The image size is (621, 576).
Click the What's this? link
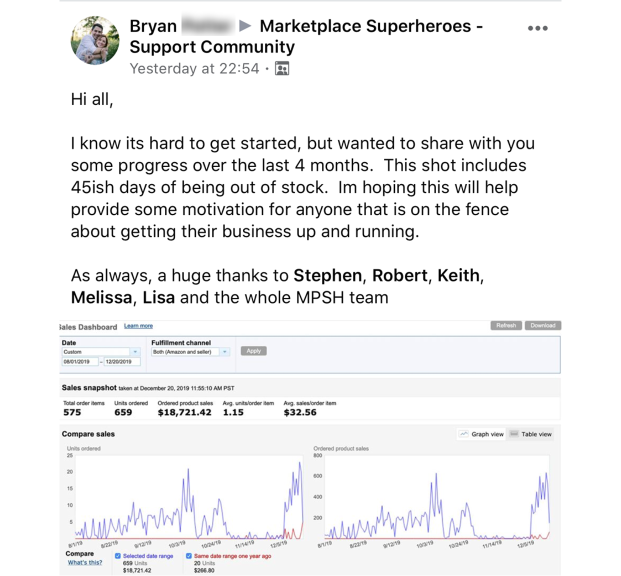click(85, 563)
